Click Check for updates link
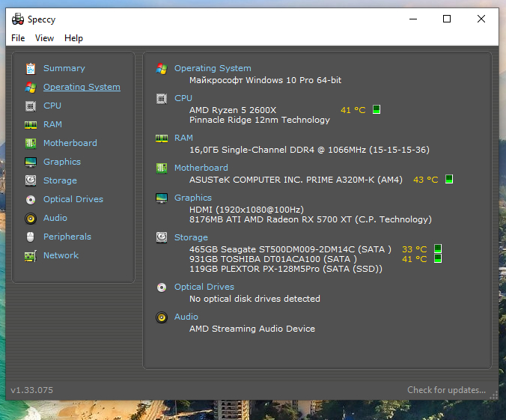The image size is (506, 420). [446, 390]
